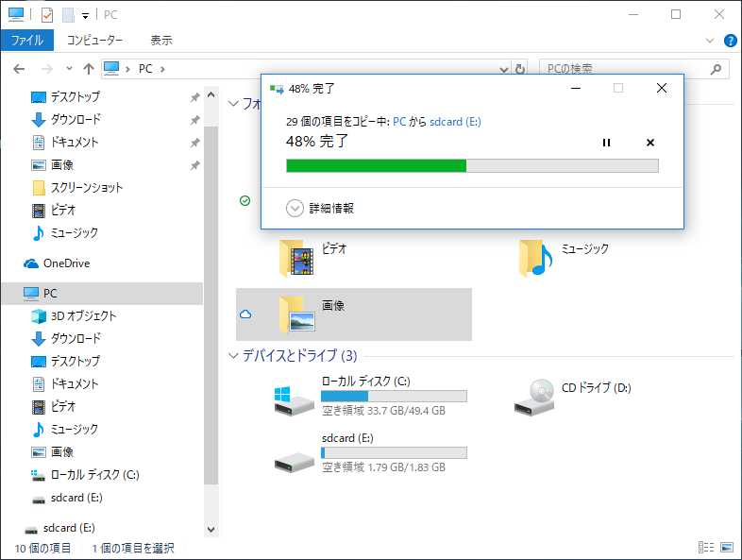Click the properties icon in quick access toolbar
This screenshot has width=742, height=560.
[47, 15]
